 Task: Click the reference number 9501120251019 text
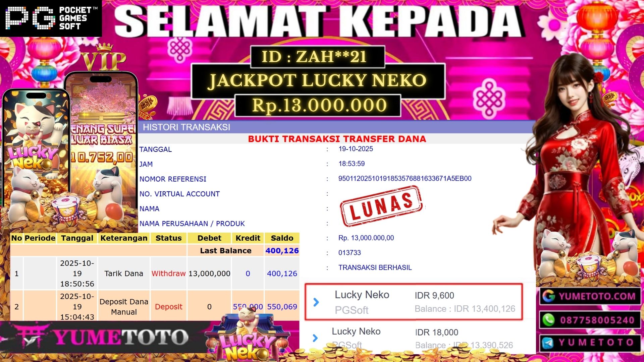[405, 178]
